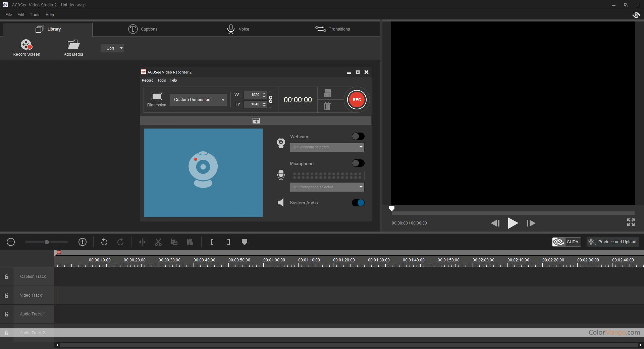Copy selection icon in timeline toolbar
The height and width of the screenshot is (349, 644).
click(174, 242)
